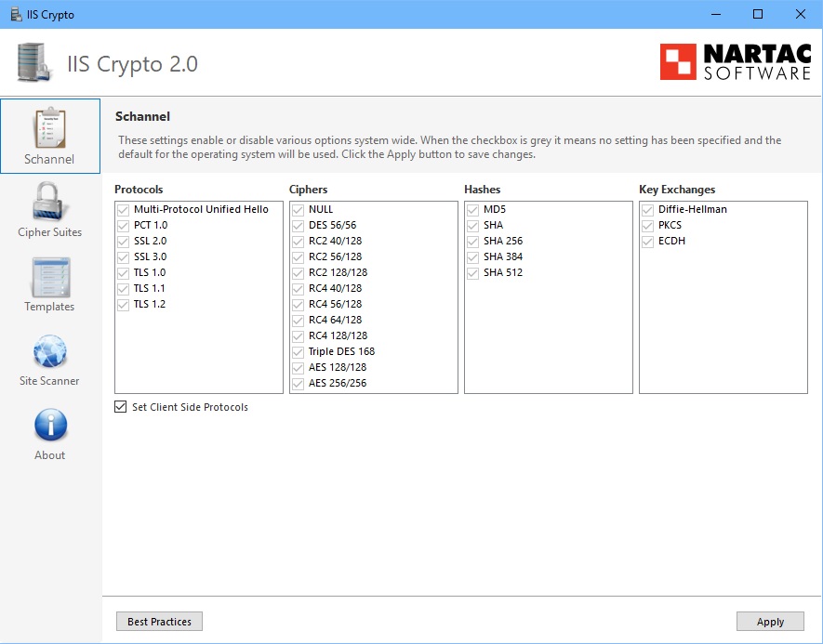Toggle the DES 56/56 cipher checkbox

(x=299, y=226)
